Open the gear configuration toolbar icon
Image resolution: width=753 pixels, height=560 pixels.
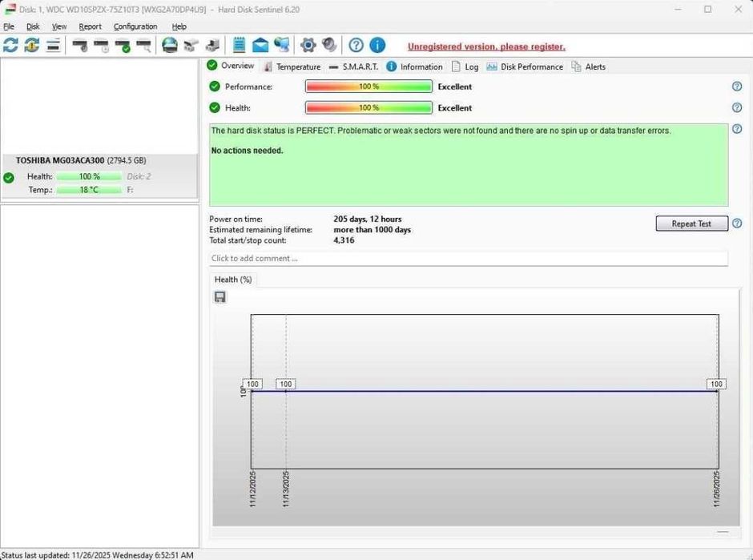coord(308,46)
